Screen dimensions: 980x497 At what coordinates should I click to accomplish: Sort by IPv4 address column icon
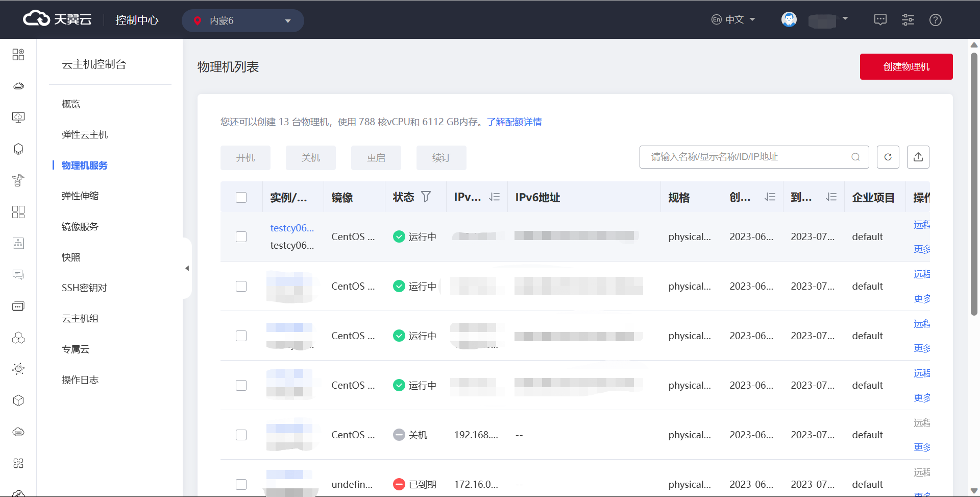click(494, 197)
